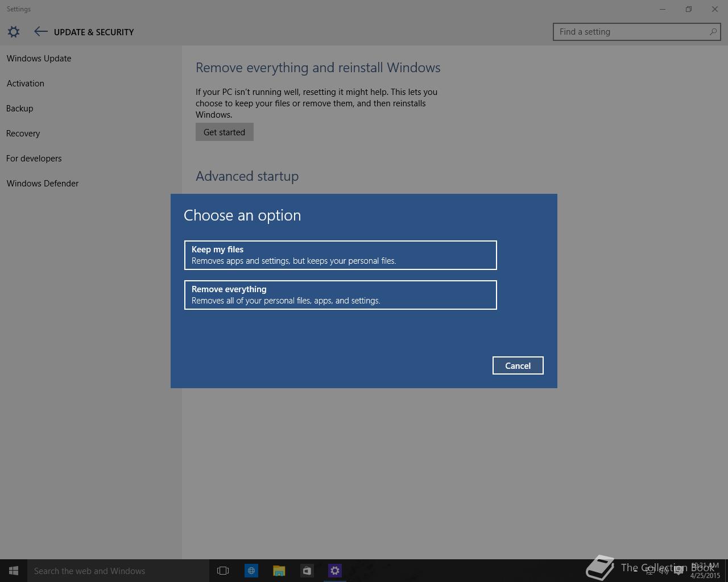
Task: Focus the Find a setting search box
Action: pos(637,32)
